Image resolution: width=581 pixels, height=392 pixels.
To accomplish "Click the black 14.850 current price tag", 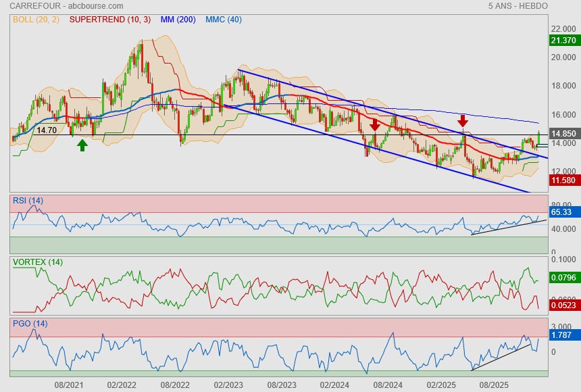I will 563,134.
